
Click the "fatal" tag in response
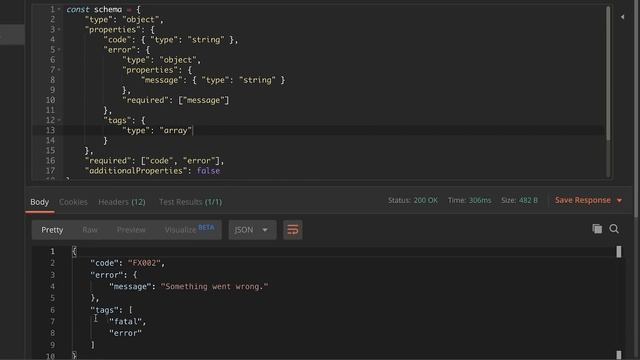pyautogui.click(x=125, y=322)
